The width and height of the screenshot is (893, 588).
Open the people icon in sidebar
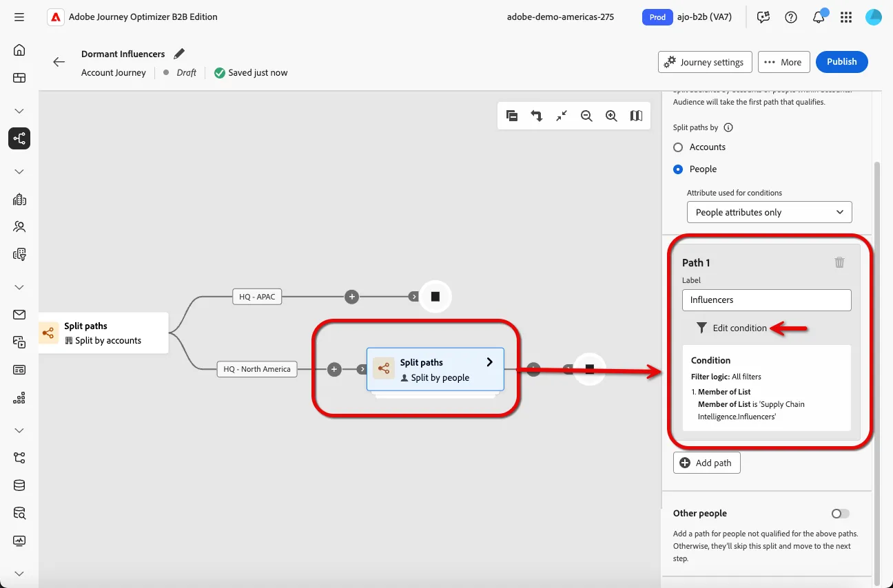point(19,227)
